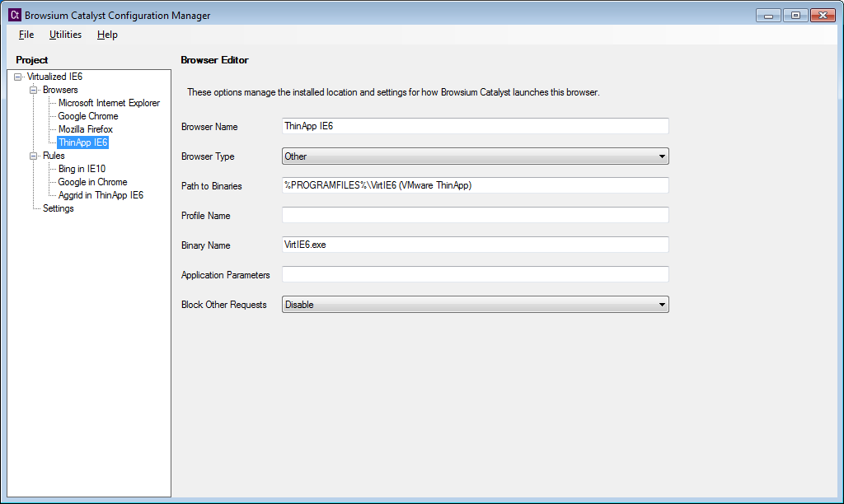
Task: Click the Application Parameters field
Action: click(x=476, y=273)
